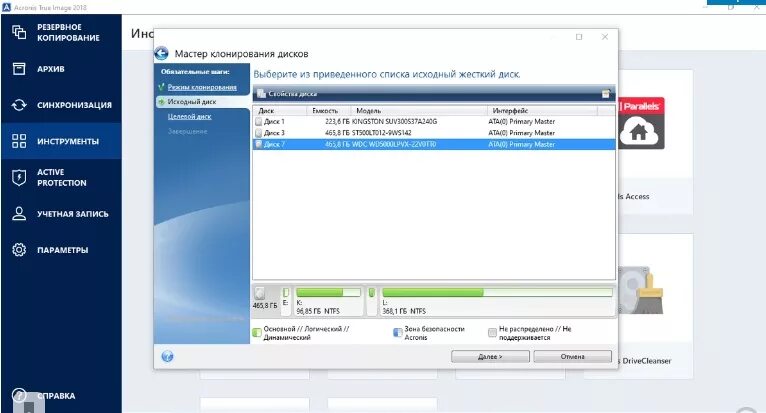This screenshot has height=413, width=766.
Task: Open the Backup section icon in sidebar
Action: [19, 32]
